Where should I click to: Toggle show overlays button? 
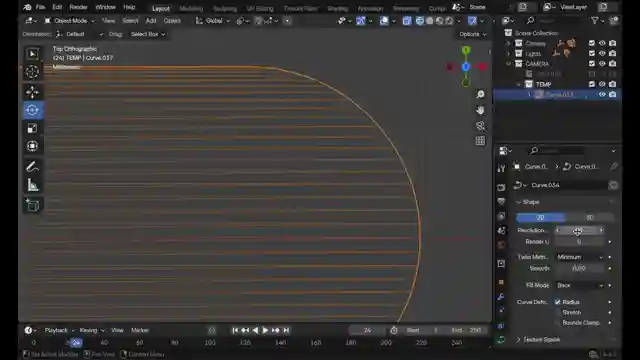point(384,20)
